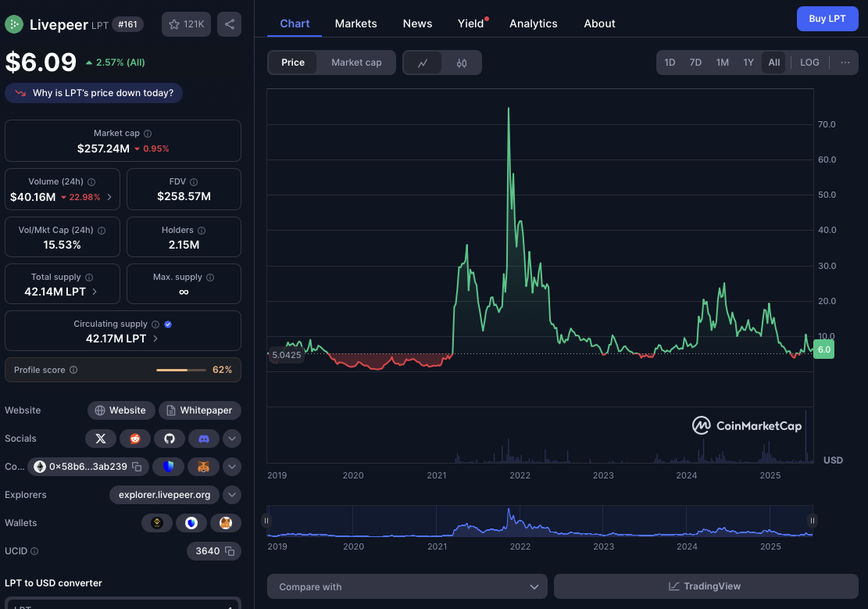Open the Analytics tab

pyautogui.click(x=534, y=23)
